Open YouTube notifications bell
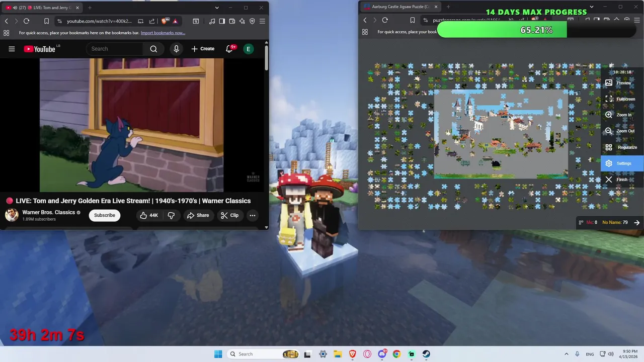644x362 pixels. [229, 49]
